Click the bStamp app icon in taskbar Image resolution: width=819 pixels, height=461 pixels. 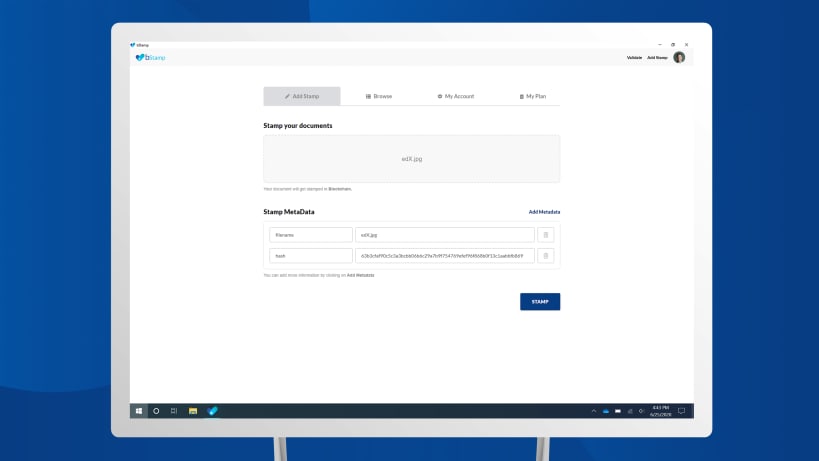[213, 411]
